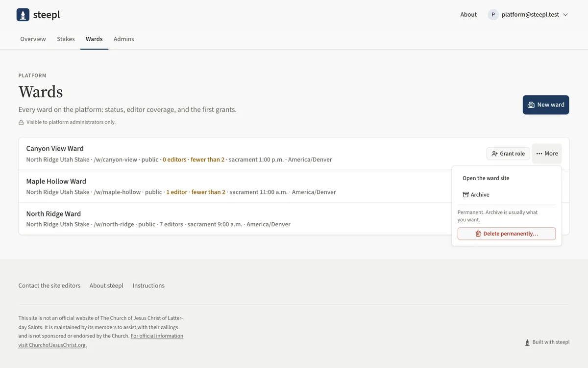The image size is (588, 368).
Task: Click "Visible to platform administrators only." note
Action: (71, 122)
